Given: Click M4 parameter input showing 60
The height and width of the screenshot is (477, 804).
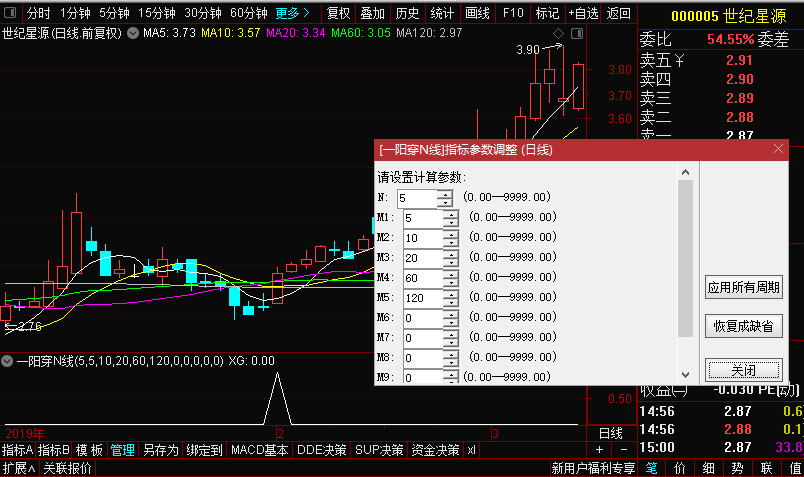Looking at the screenshot, I should pos(424,278).
